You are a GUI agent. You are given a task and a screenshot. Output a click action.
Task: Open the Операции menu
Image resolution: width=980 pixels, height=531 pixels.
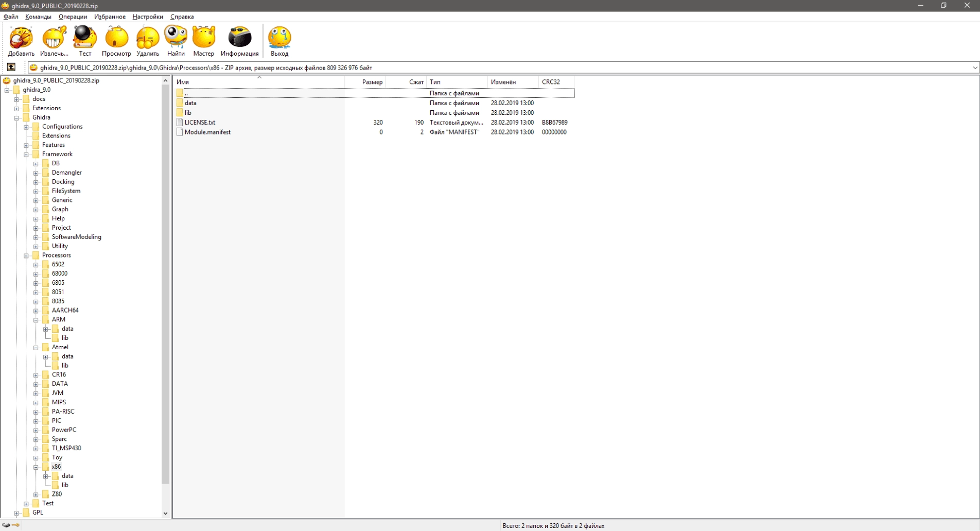click(x=73, y=16)
